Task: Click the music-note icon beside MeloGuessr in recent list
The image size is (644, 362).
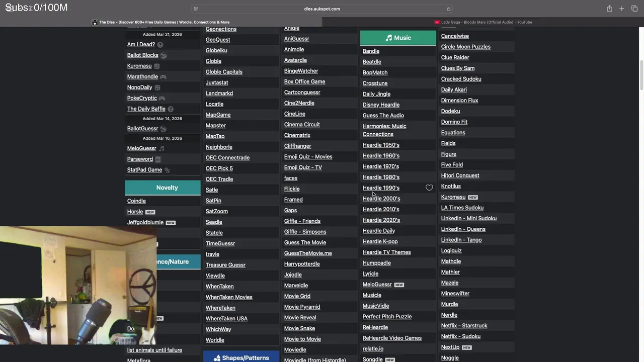Action: pyautogui.click(x=162, y=148)
